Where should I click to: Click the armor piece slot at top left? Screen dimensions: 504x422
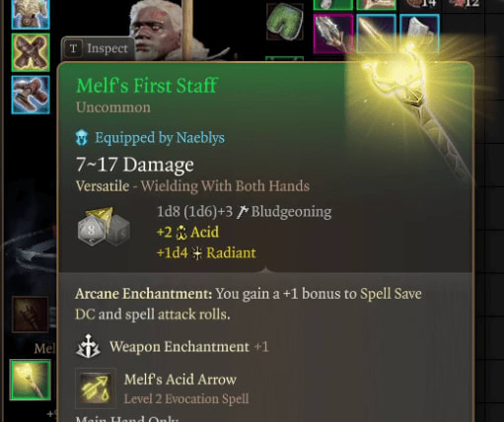[x=31, y=14]
